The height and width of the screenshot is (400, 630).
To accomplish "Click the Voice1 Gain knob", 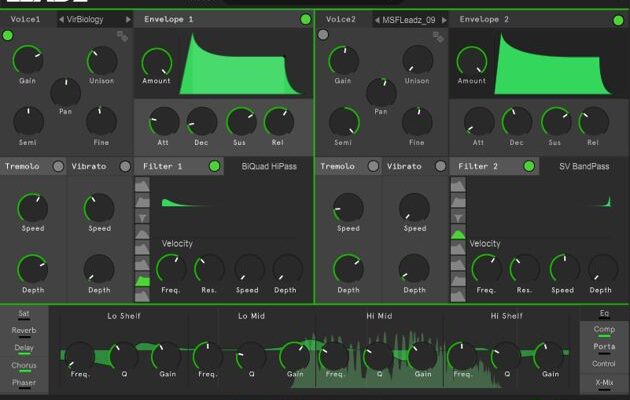I will pos(27,60).
